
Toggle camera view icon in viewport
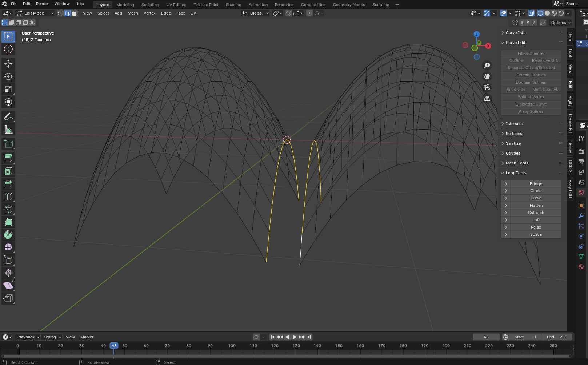(487, 87)
